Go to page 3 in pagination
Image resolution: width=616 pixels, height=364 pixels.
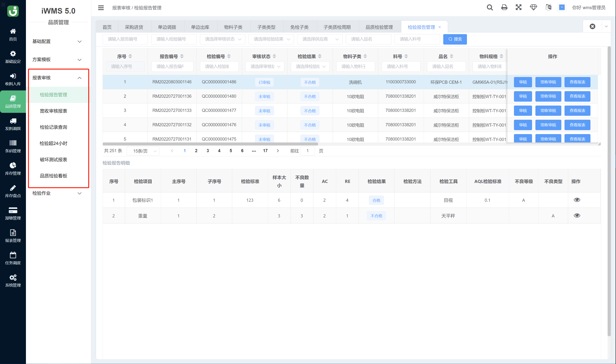point(208,151)
